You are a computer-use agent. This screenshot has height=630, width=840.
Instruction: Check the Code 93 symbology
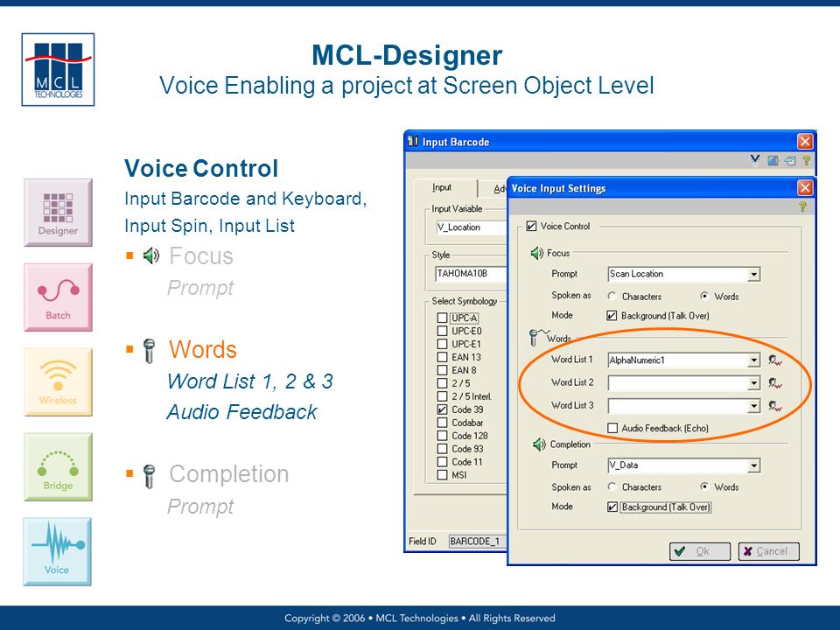(x=442, y=448)
